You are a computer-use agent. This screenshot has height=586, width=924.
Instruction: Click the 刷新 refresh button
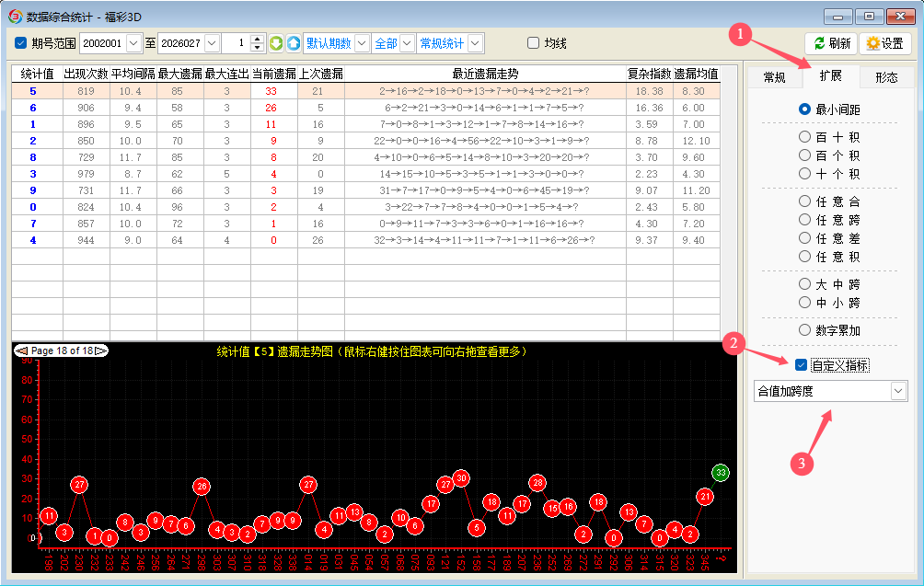point(831,43)
